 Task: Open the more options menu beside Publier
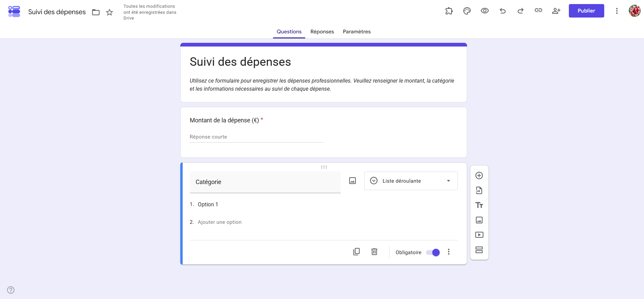617,11
